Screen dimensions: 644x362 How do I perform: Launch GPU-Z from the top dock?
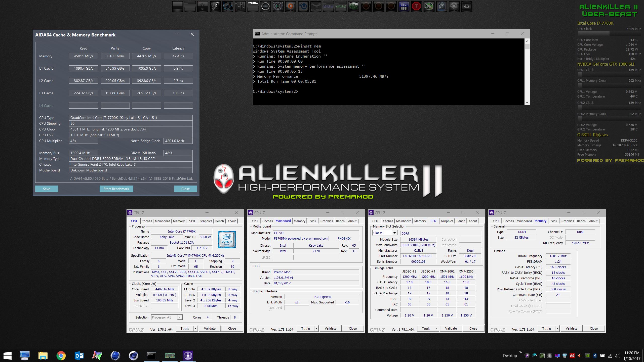click(x=341, y=7)
